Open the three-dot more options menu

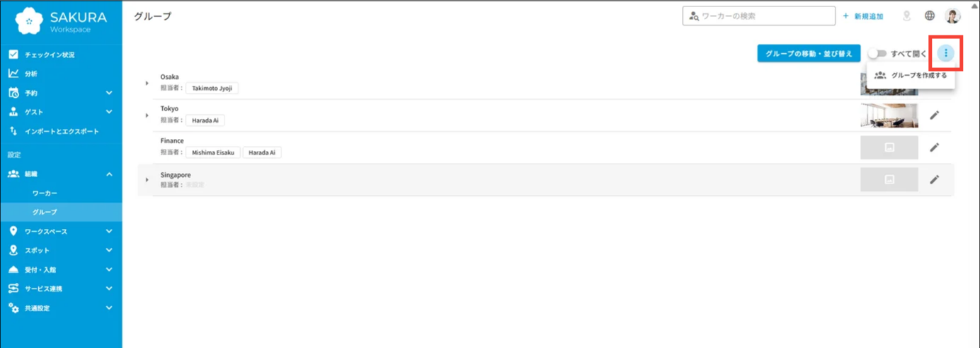945,53
